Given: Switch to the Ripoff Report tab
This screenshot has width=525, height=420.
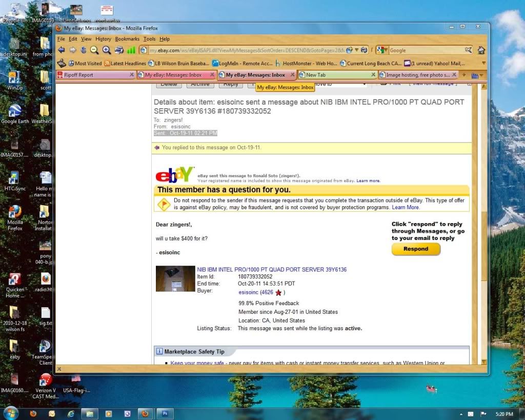Looking at the screenshot, I should 95,75.
